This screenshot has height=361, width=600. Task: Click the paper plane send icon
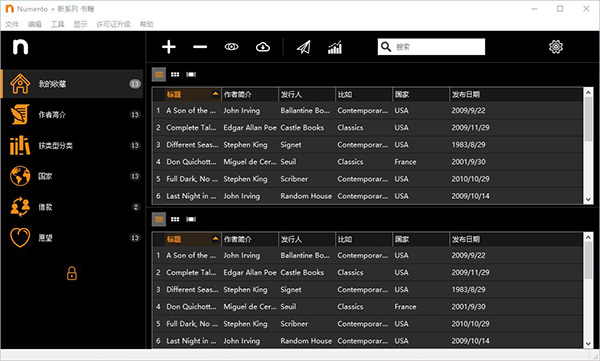point(303,47)
